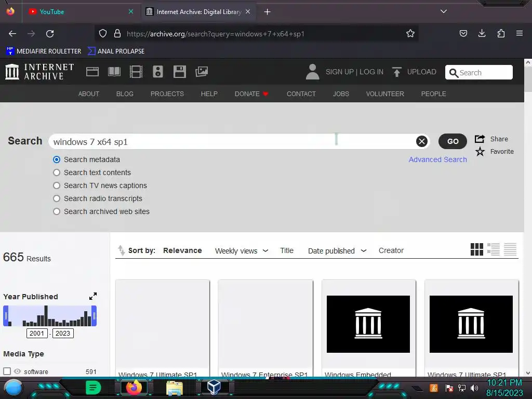532x399 pixels.
Task: Open the Firefox hamburger menu
Action: (x=520, y=33)
